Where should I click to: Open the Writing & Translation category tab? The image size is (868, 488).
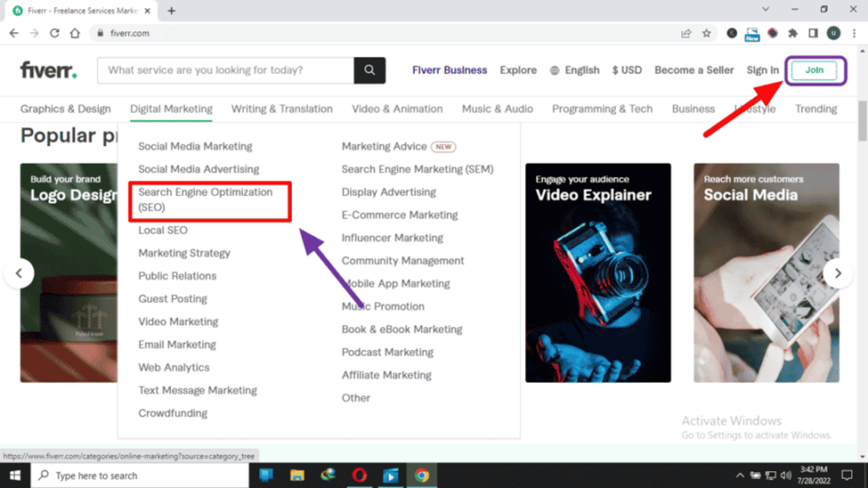click(281, 109)
